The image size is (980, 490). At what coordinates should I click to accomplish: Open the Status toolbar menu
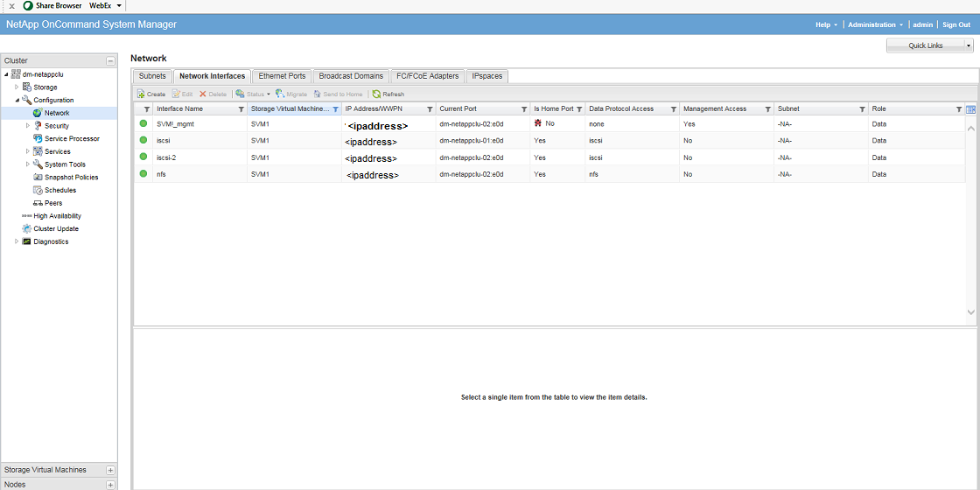tap(253, 94)
